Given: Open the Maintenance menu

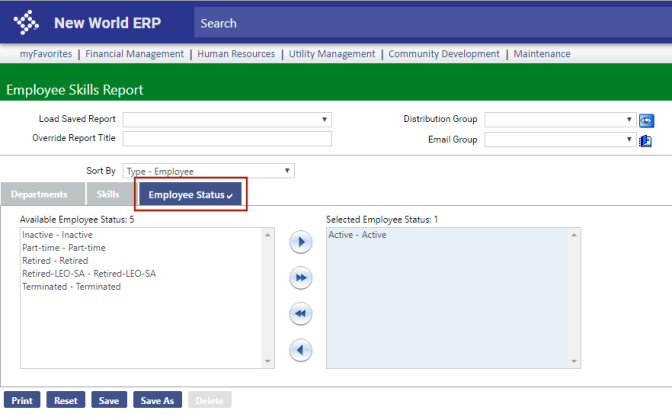Looking at the screenshot, I should tap(542, 54).
